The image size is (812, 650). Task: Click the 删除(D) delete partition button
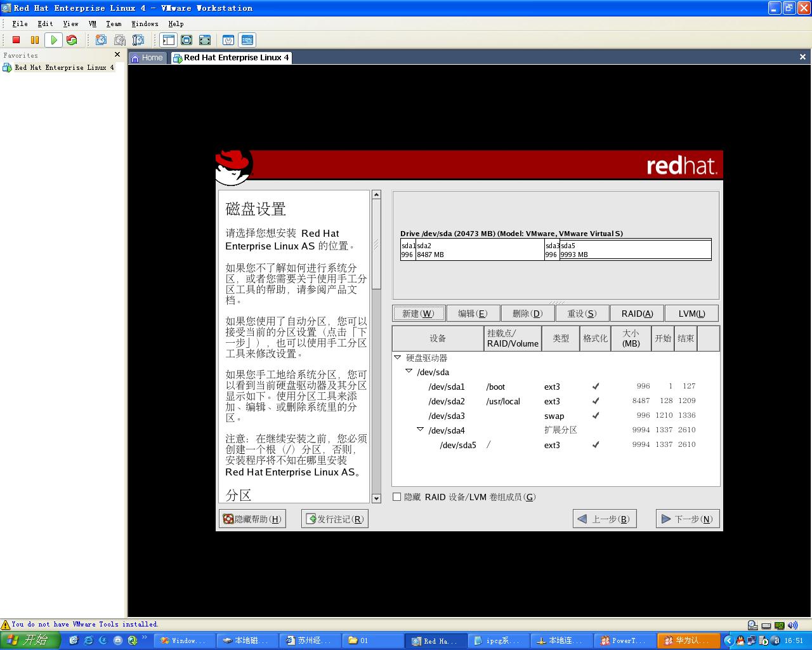click(527, 314)
